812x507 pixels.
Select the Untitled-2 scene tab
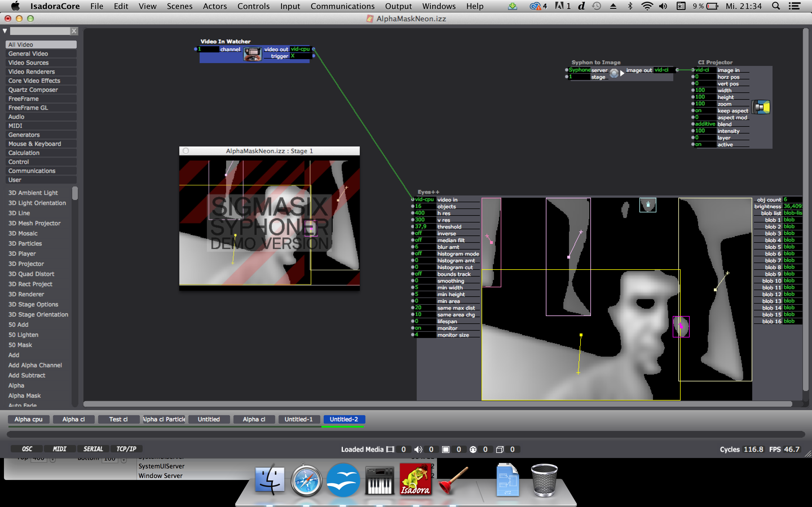coord(343,419)
